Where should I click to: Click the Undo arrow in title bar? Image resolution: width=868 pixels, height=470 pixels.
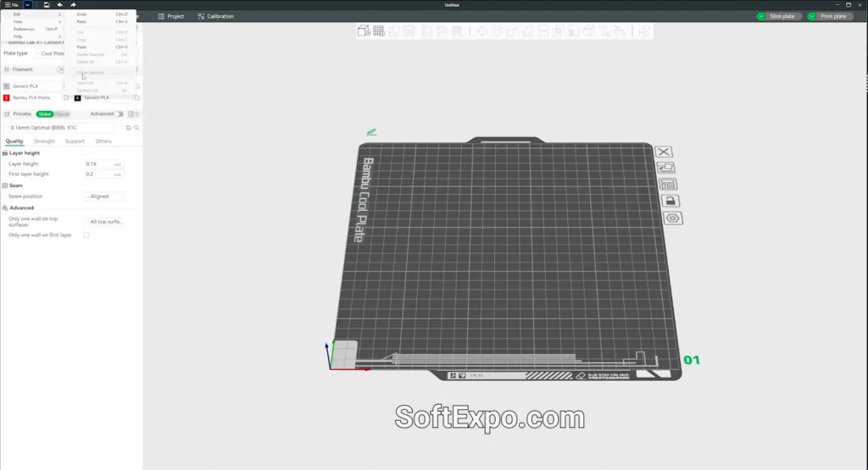click(x=60, y=4)
